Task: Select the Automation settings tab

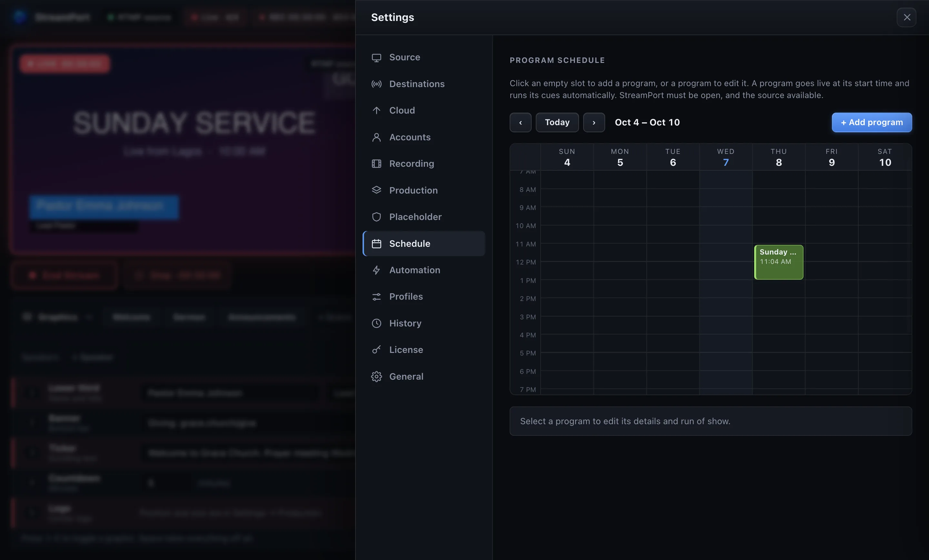Action: [424, 270]
